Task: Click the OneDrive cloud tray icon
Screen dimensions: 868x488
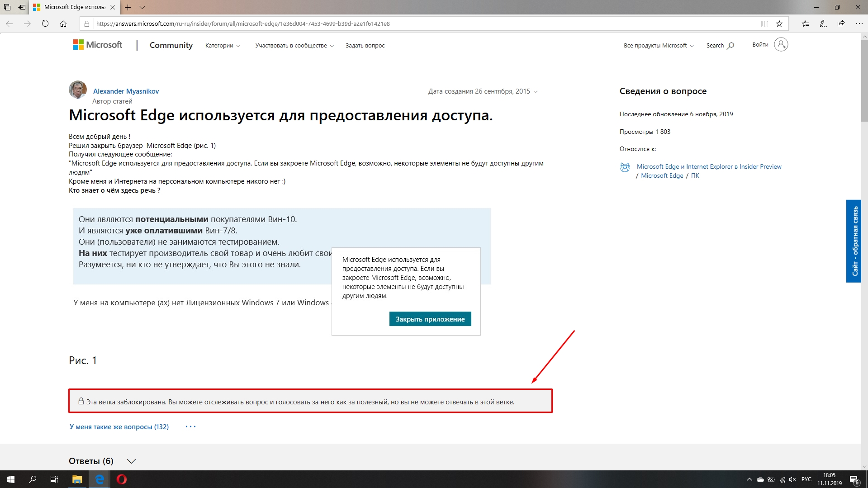Action: coord(760,479)
